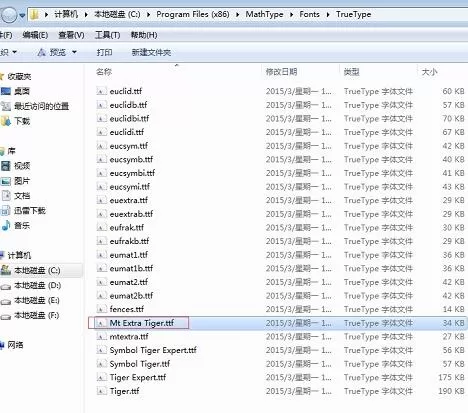Click the 新建文件夹 button

tap(151, 52)
